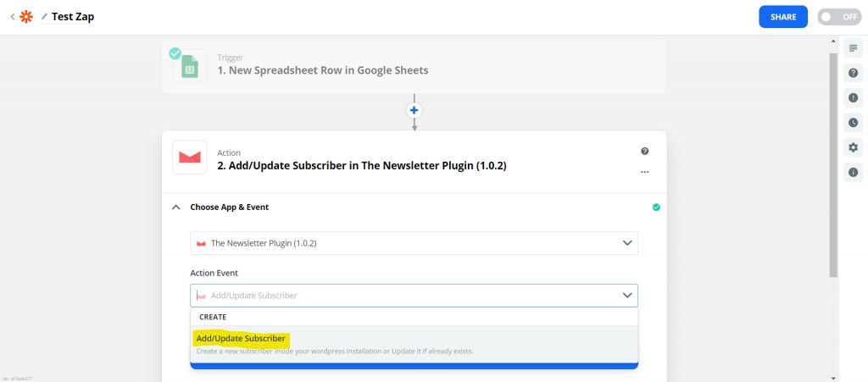Toggle the Zap ON/OFF switch
The height and width of the screenshot is (382, 868).
click(x=839, y=17)
